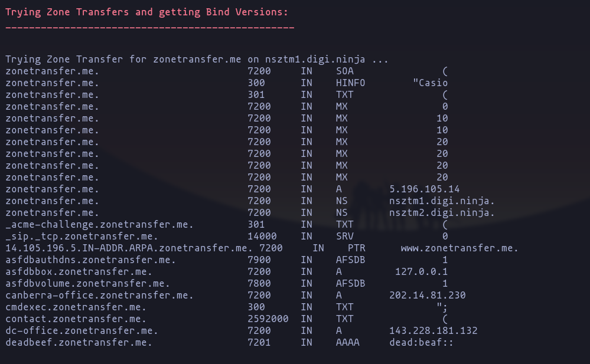Click the IP address 202.14.81.230

427,295
